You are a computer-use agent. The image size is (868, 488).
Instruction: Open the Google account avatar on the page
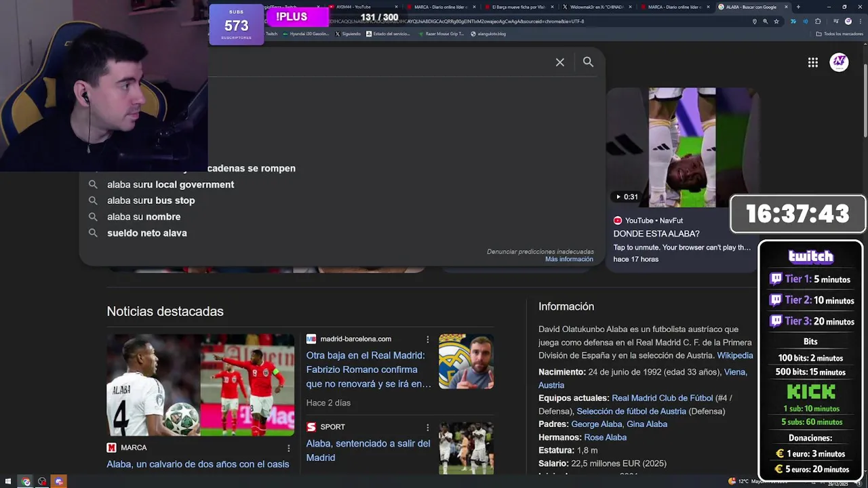(x=839, y=62)
